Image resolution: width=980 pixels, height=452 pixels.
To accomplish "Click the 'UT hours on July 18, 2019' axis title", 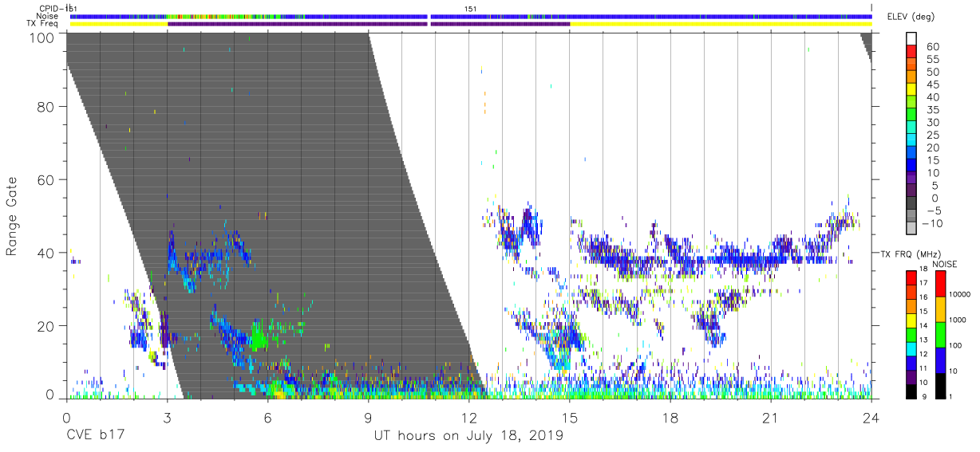I will pyautogui.click(x=468, y=436).
